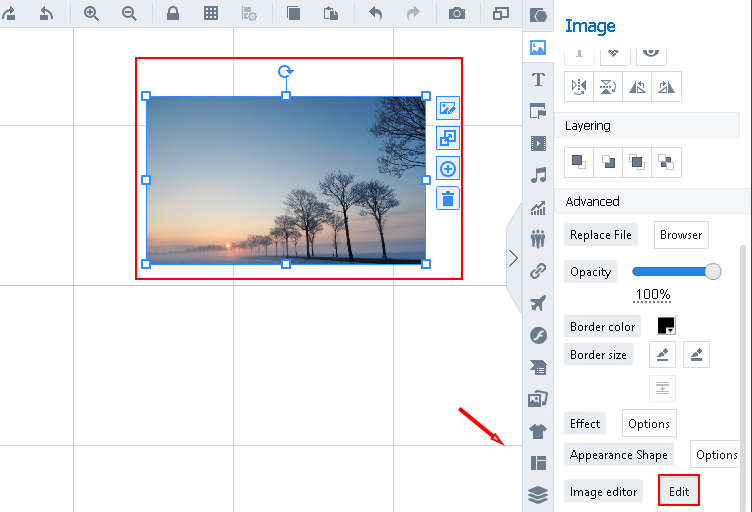Image resolution: width=752 pixels, height=512 pixels.
Task: Click the rotate-right triangle panel icon
Action: [666, 87]
